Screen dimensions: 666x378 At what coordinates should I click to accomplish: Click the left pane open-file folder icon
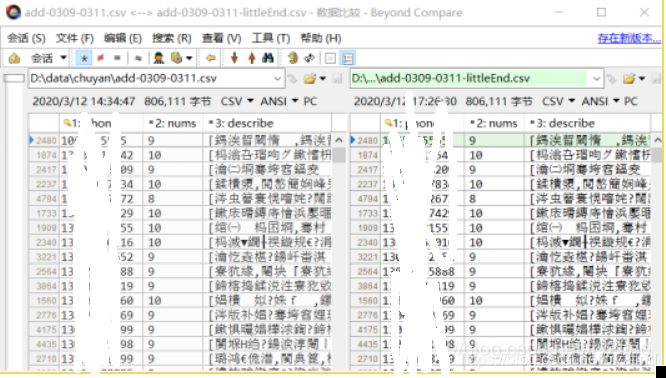click(310, 79)
